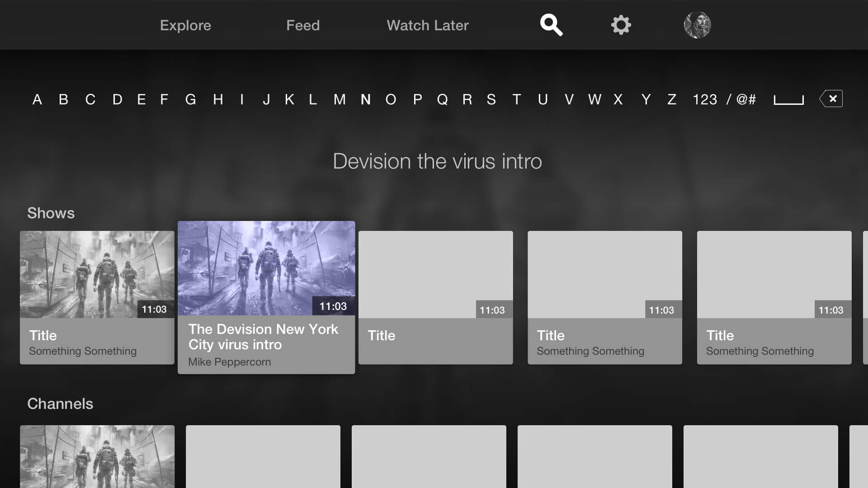Image resolution: width=868 pixels, height=488 pixels.
Task: Select letter K on the keyboard
Action: (290, 99)
